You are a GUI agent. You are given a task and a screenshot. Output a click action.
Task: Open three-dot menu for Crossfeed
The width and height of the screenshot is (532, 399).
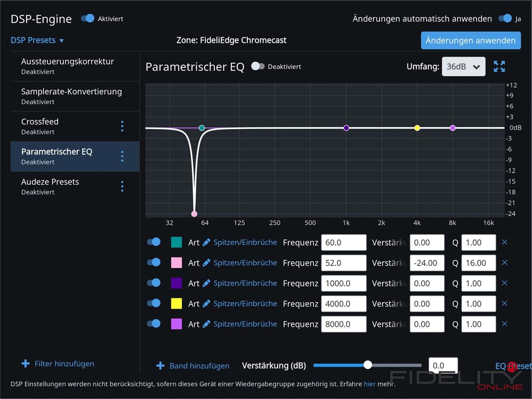122,126
